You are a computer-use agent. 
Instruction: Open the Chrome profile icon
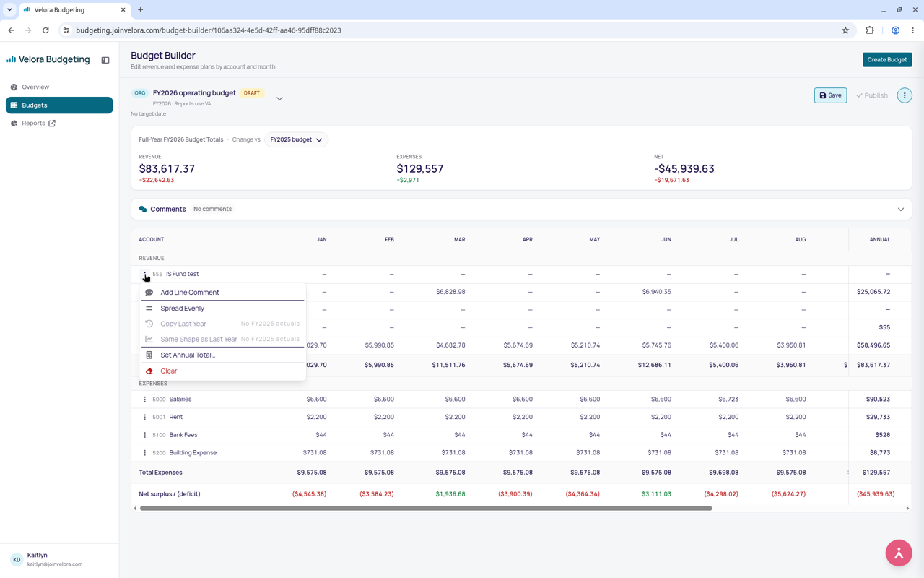point(895,30)
